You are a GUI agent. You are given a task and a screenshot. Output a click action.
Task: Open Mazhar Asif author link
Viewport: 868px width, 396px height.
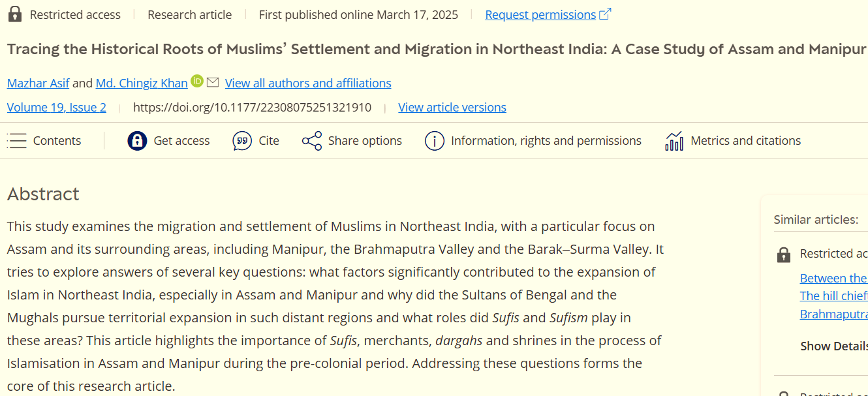click(x=38, y=83)
